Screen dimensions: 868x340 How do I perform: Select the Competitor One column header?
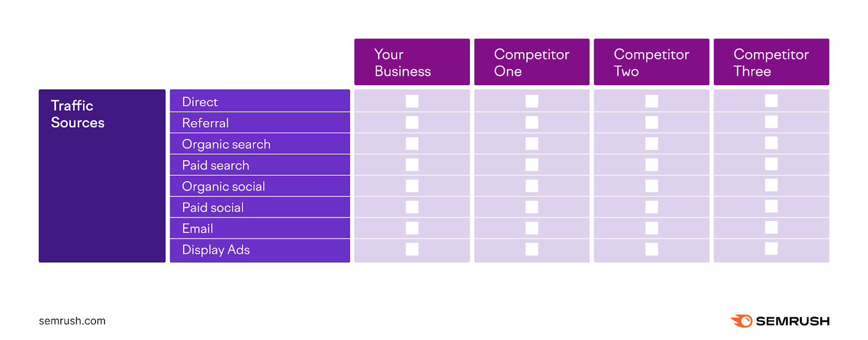point(532,62)
